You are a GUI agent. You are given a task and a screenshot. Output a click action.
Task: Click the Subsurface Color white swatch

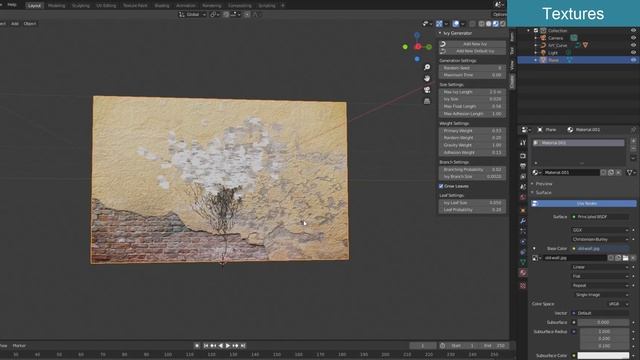point(603,356)
